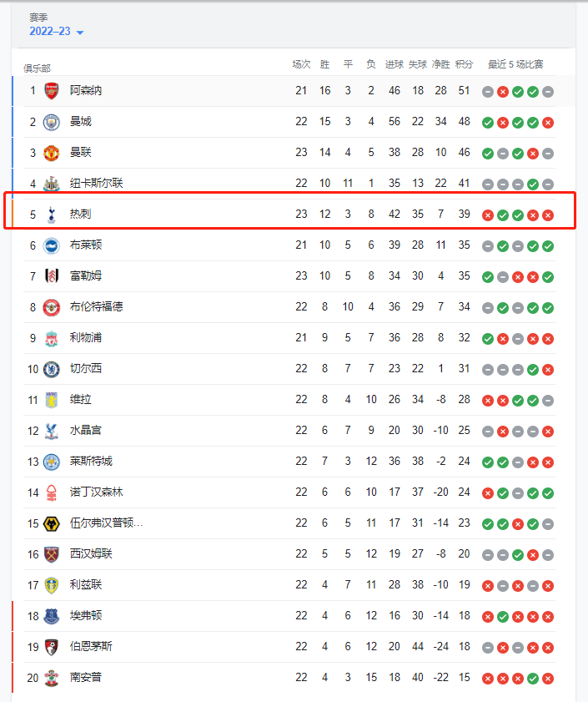The width and height of the screenshot is (588, 702).
Task: Click the 积分 column header
Action: click(x=465, y=64)
